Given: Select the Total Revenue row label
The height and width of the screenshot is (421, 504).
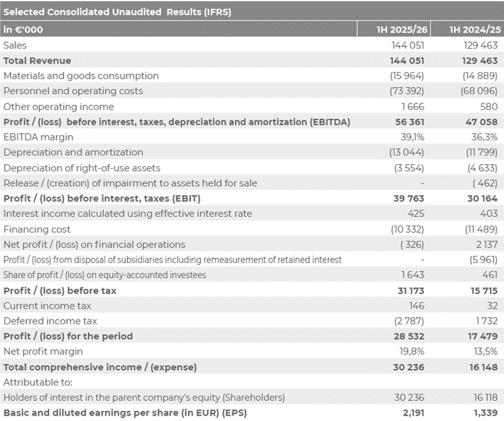Looking at the screenshot, I should tap(37, 61).
